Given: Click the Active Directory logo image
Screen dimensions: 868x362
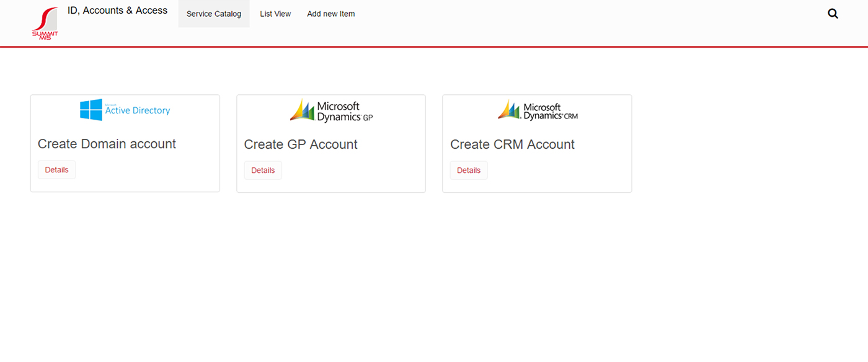Looking at the screenshot, I should [x=125, y=110].
